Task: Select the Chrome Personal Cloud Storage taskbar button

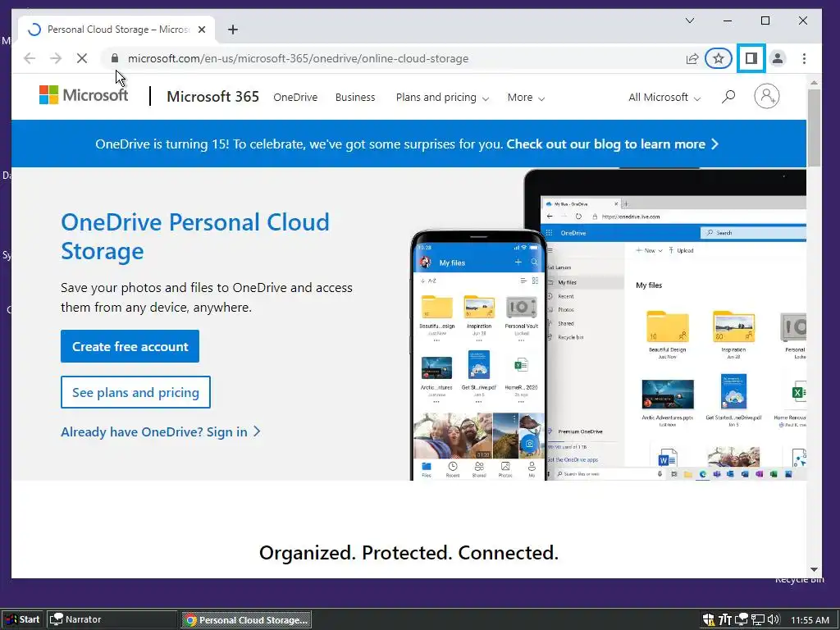Action: click(246, 620)
